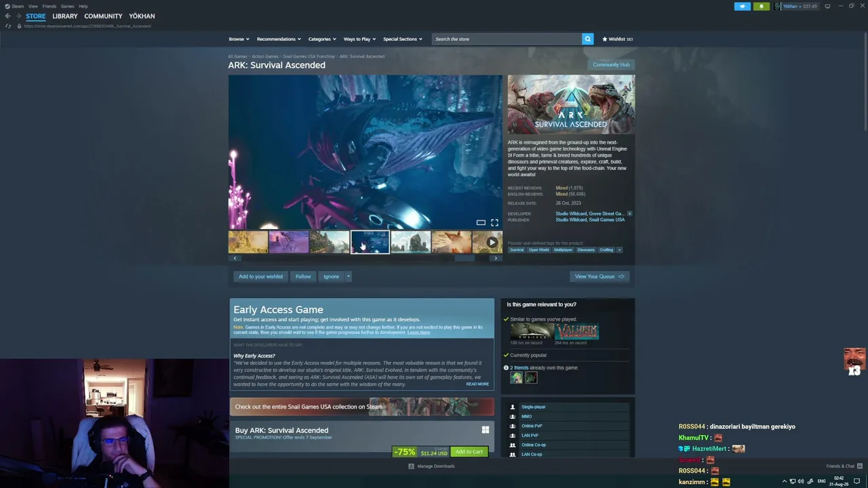Open the View menu
The height and width of the screenshot is (488, 868).
33,6
